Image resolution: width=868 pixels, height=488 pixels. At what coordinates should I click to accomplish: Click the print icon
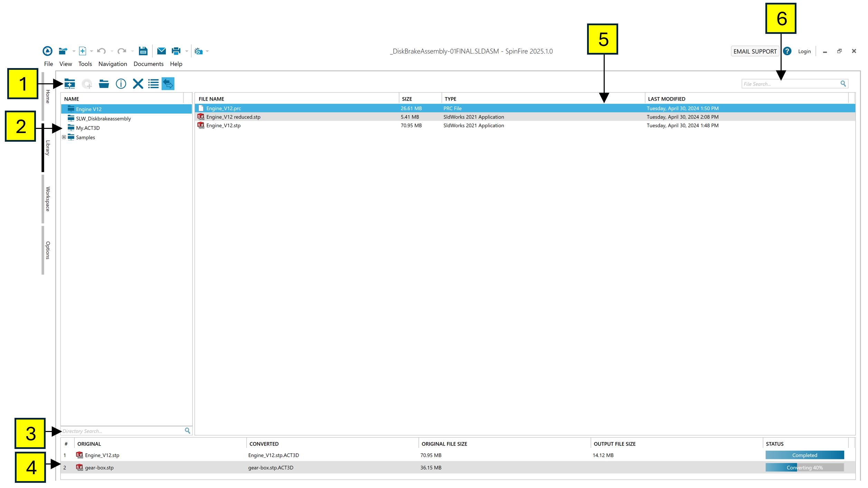[x=176, y=51]
